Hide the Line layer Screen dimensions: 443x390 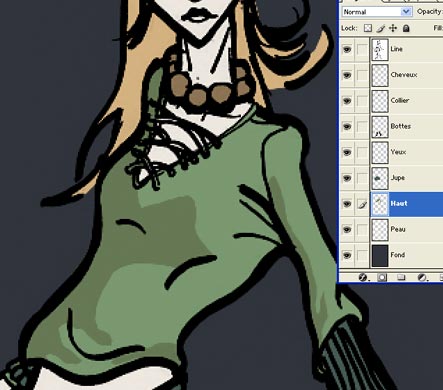coord(347,49)
